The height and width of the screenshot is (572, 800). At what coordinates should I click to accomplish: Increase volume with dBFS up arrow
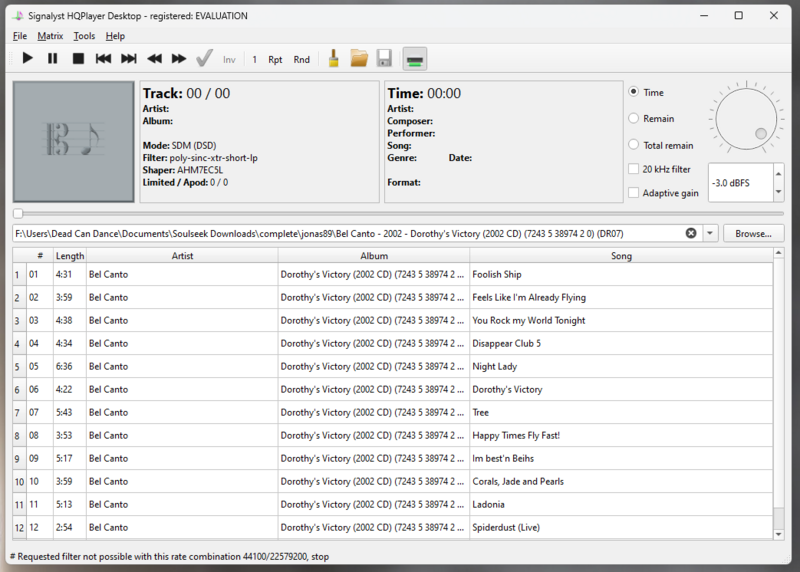coord(776,176)
